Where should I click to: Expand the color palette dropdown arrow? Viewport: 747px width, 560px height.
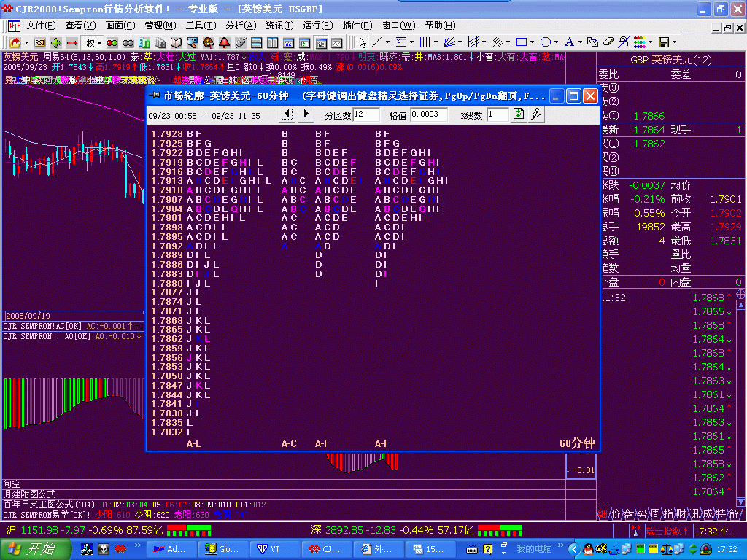coord(649,42)
